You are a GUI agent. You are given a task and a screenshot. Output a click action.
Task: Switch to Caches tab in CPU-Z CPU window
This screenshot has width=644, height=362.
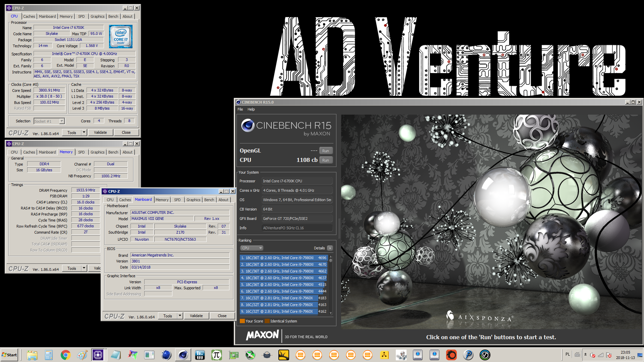pyautogui.click(x=29, y=16)
